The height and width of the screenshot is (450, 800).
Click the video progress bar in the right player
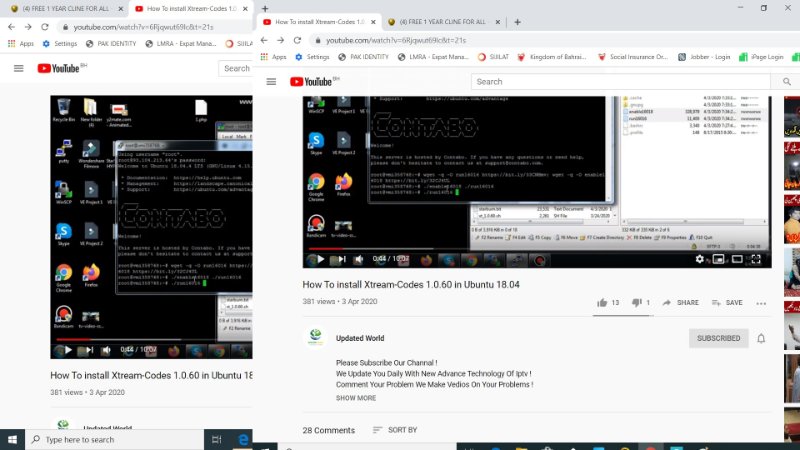(500, 249)
